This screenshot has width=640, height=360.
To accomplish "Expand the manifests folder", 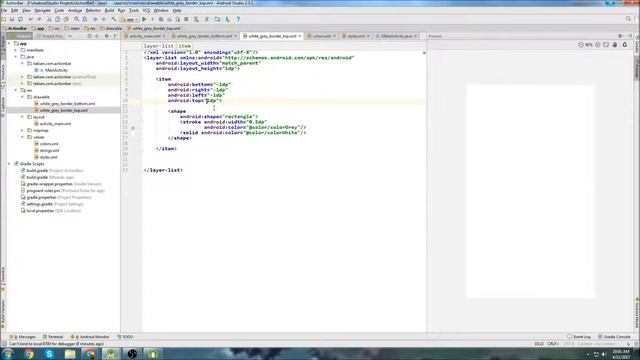I will pos(16,50).
